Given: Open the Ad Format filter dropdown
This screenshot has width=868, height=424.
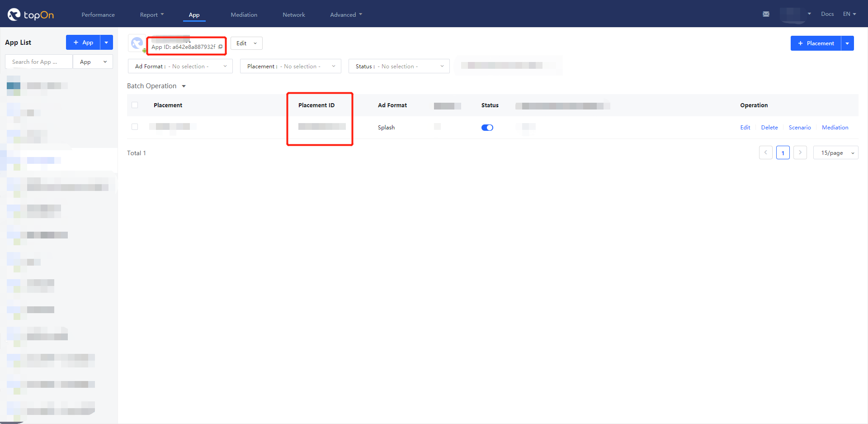Looking at the screenshot, I should pos(180,66).
